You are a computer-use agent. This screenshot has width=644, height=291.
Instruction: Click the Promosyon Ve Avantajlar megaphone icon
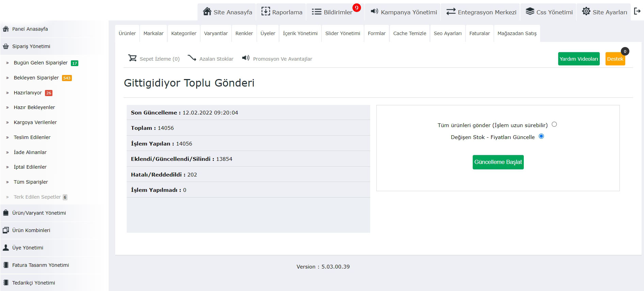[246, 58]
